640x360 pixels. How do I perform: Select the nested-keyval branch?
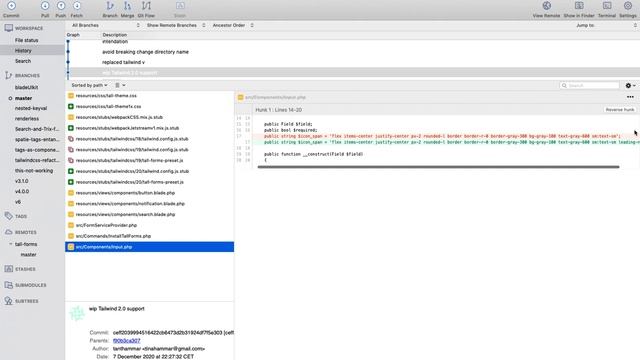click(x=31, y=109)
